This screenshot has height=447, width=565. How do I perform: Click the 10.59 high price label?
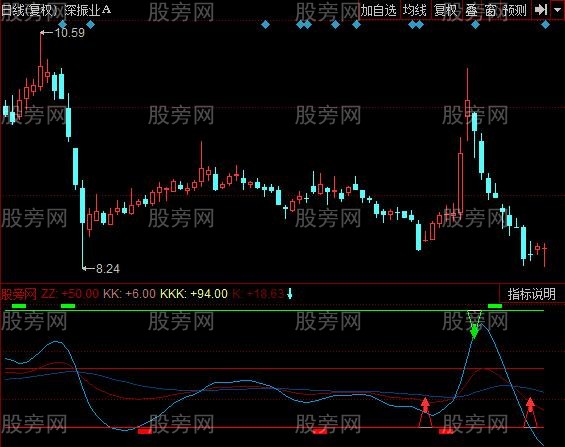pyautogui.click(x=70, y=33)
